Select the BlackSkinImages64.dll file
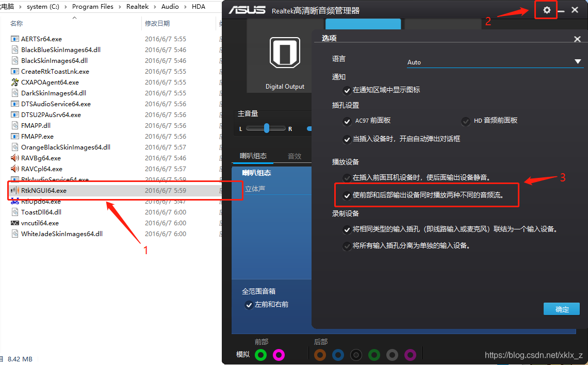588x365 pixels. click(54, 60)
